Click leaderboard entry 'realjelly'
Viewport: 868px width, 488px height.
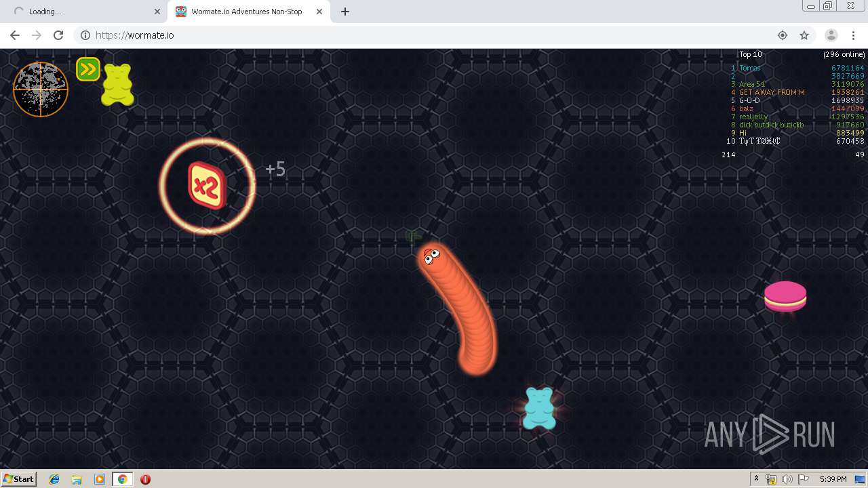point(753,117)
